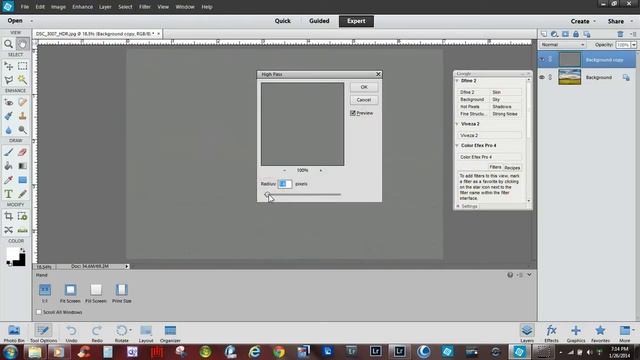This screenshot has height=360, width=640.
Task: Click Cancel in High Pass dialog
Action: 364,100
